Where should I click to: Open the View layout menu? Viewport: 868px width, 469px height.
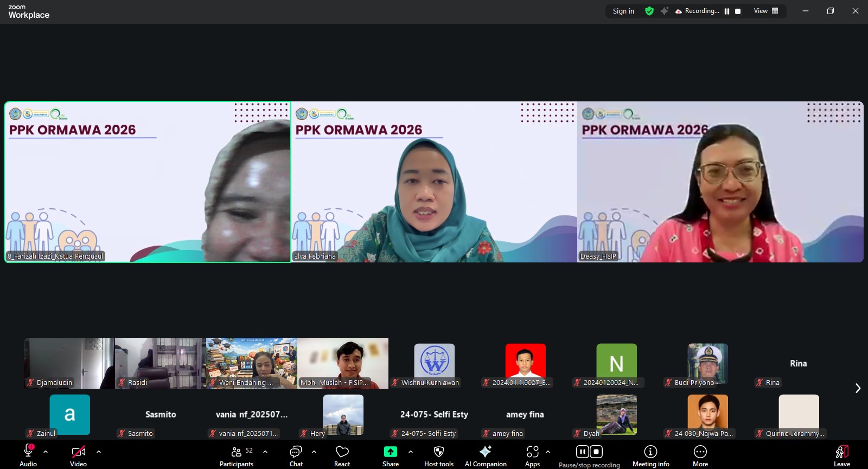coord(765,11)
